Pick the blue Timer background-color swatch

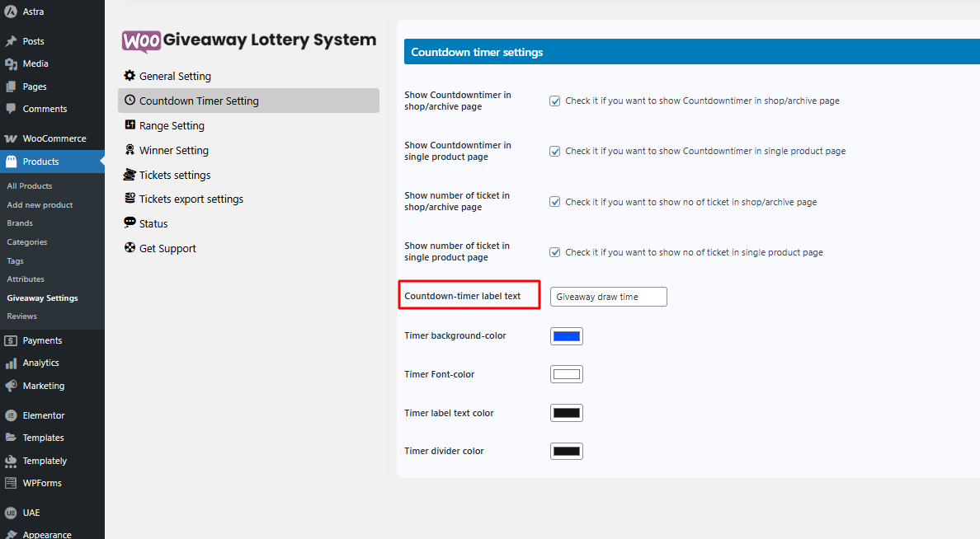pos(567,336)
